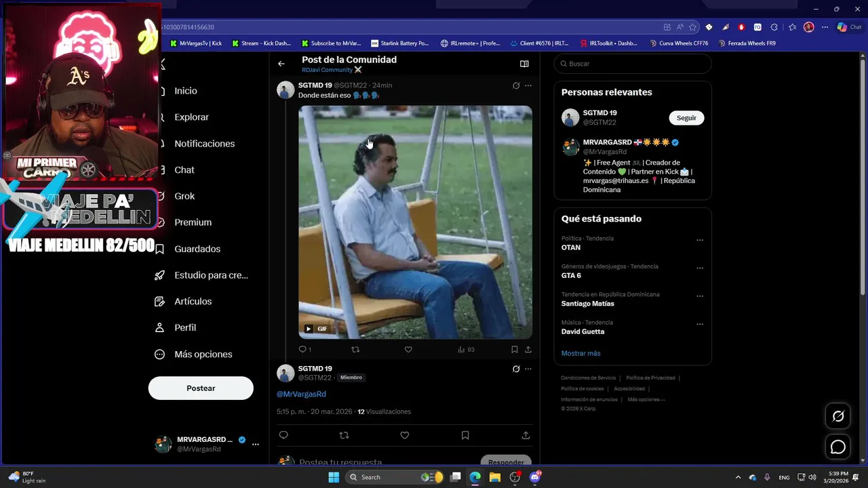
Task: Open Perfil in the sidebar
Action: [176, 327]
